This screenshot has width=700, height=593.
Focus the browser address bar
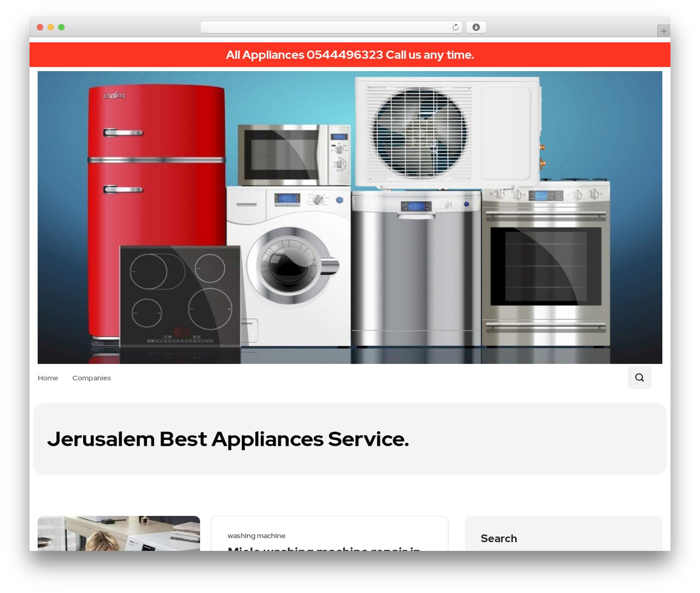click(x=331, y=27)
